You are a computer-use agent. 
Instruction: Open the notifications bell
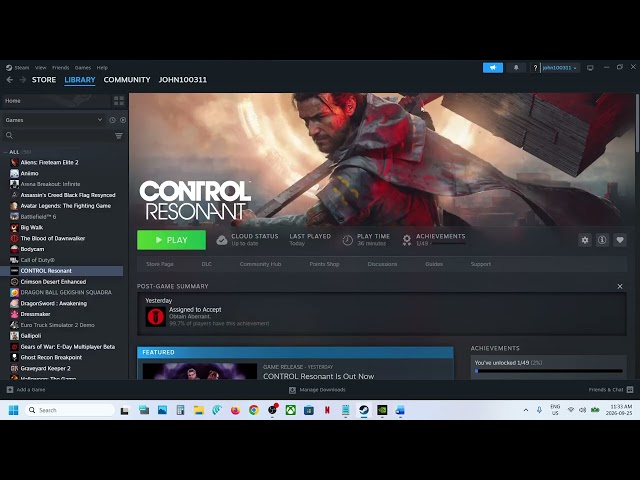pos(516,68)
